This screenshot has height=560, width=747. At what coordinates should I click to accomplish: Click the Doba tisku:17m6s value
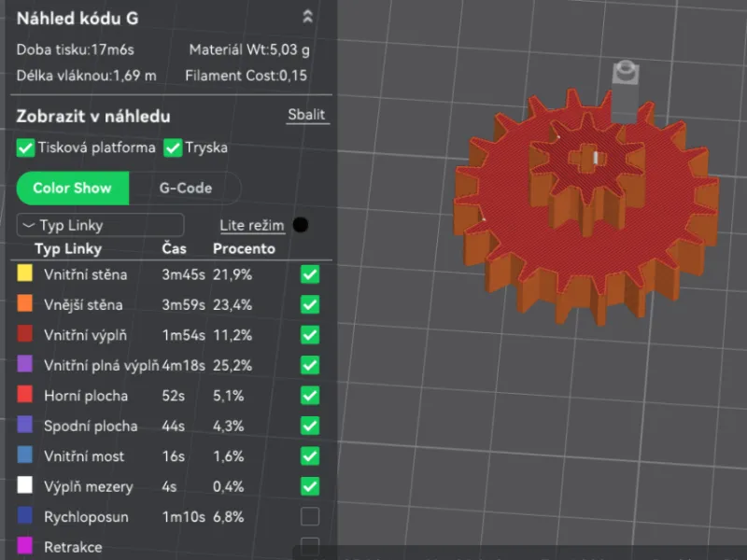76,49
